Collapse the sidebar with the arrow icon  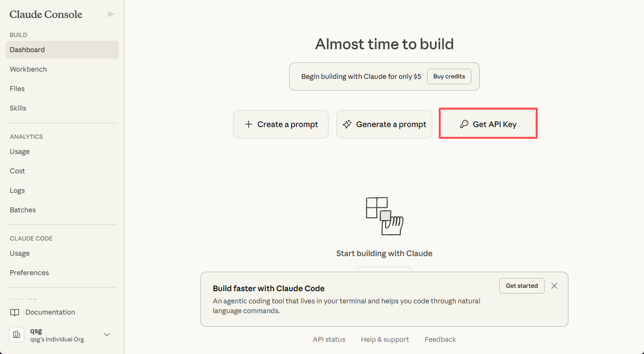click(x=111, y=14)
